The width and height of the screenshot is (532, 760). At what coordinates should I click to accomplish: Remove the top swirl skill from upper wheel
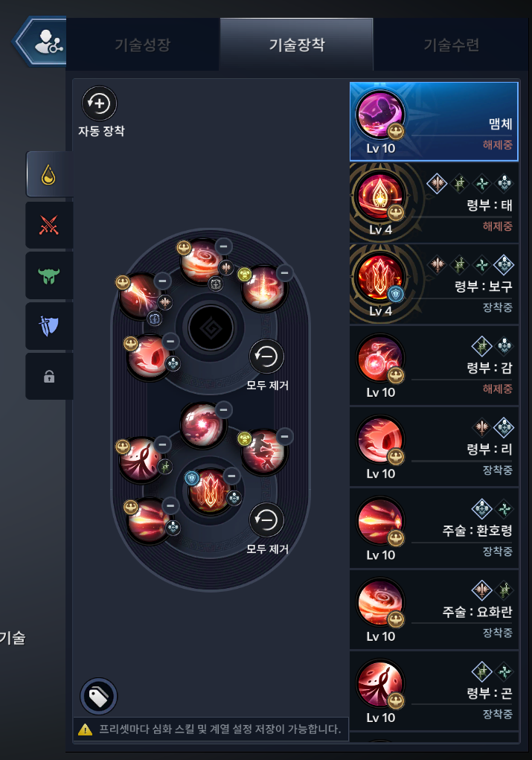click(223, 246)
